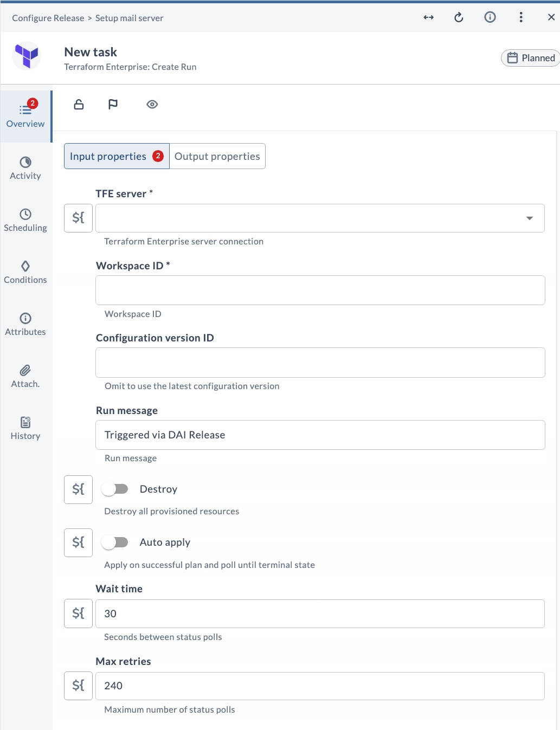Screen dimensions: 560x730
Task: Click variable button next to TFE server
Action: 79,218
